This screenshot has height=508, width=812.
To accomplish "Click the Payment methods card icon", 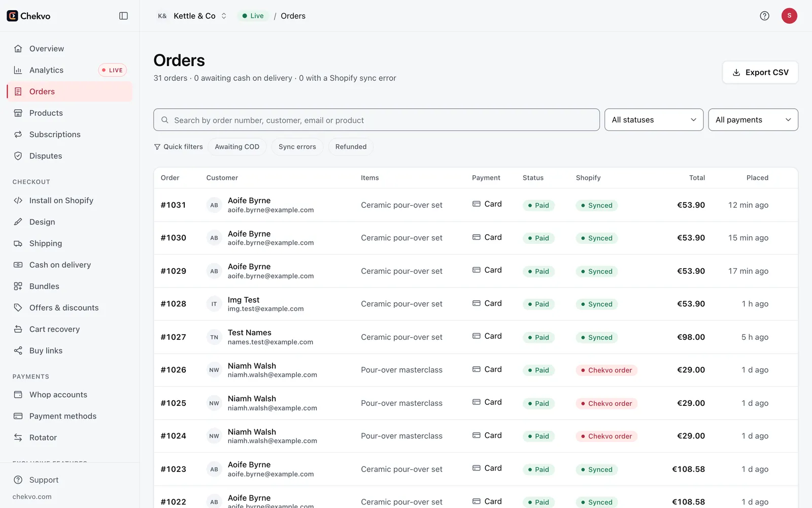I will (x=18, y=416).
